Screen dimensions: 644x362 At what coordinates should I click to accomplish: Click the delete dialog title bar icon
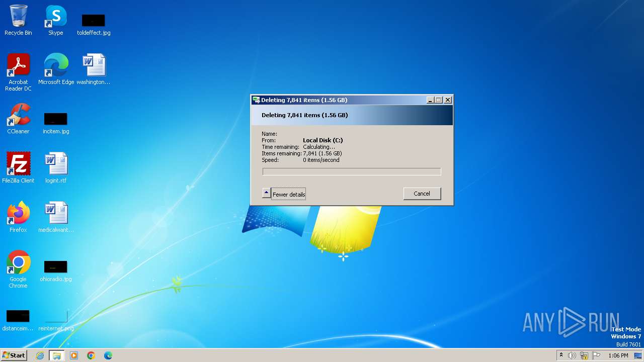(x=256, y=100)
